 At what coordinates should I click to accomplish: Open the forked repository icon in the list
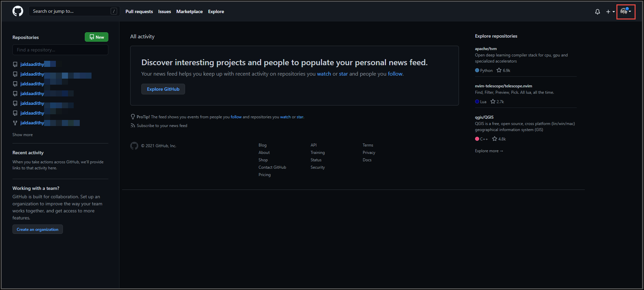click(x=15, y=123)
